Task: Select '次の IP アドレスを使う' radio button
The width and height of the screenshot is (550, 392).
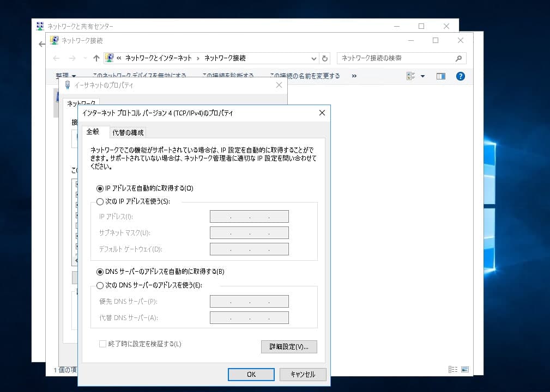Action: (100, 201)
